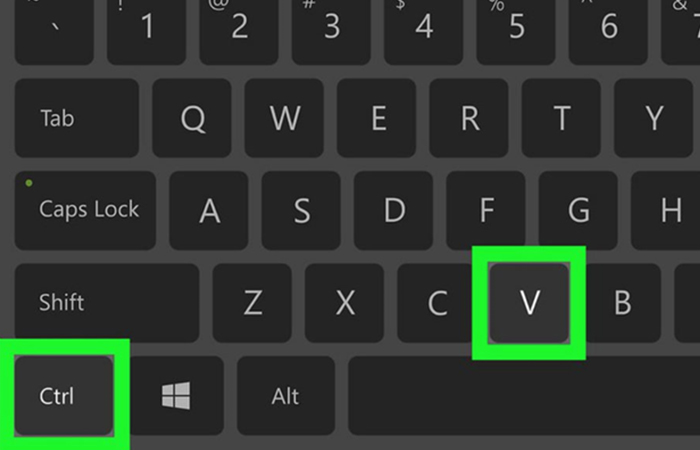This screenshot has height=450, width=700.
Task: Click the backtick key
Action: (x=54, y=29)
